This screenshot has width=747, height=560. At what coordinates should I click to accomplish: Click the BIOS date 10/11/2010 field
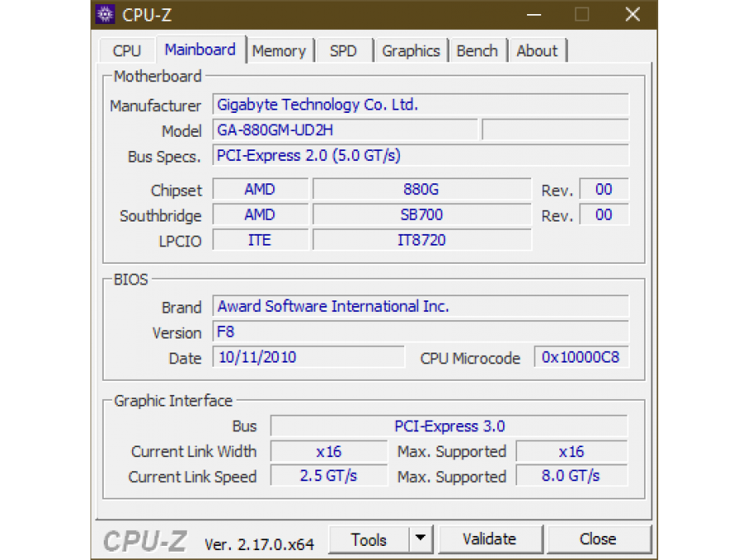click(308, 358)
